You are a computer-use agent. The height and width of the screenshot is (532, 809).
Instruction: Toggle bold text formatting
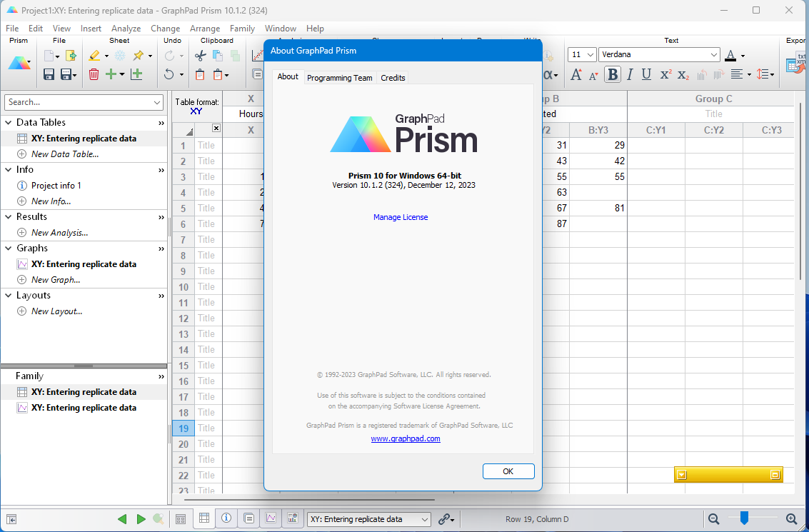tap(612, 74)
